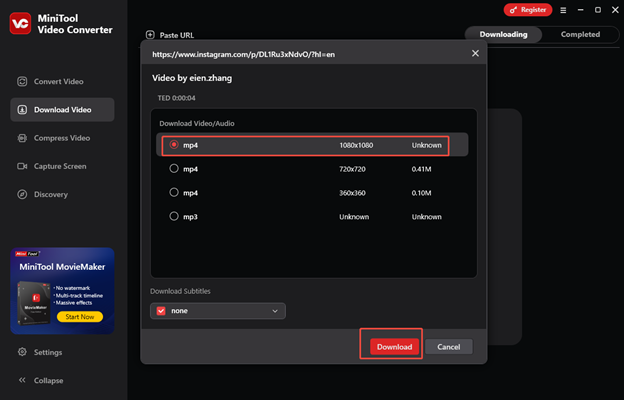This screenshot has height=400, width=624.
Task: Click the Instagram URL text in the dialog header
Action: pyautogui.click(x=243, y=55)
